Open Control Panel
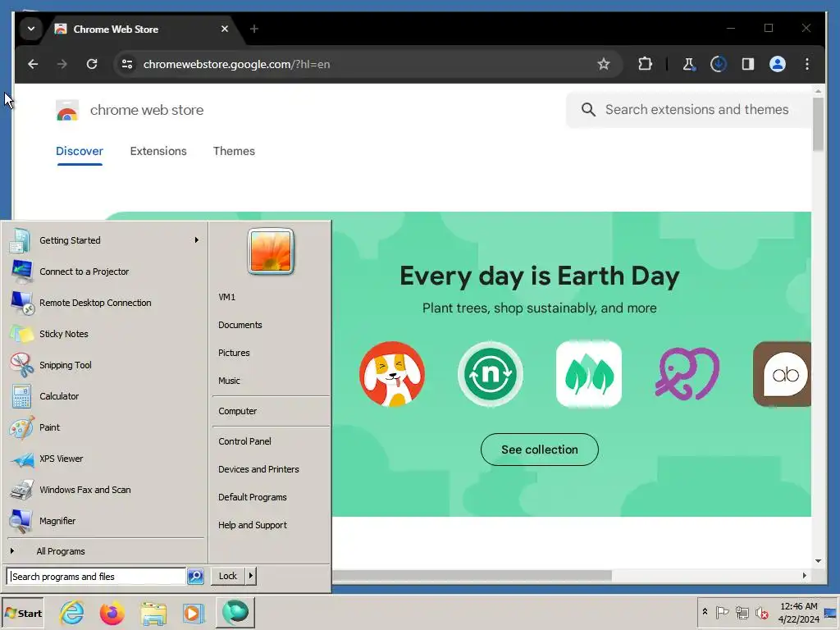Screen dimensions: 840x630 271,441
